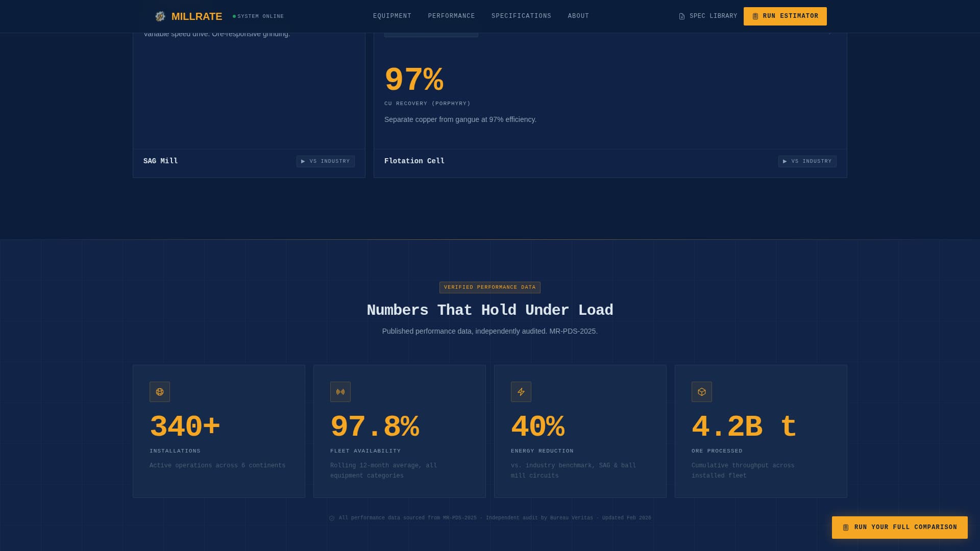The height and width of the screenshot is (551, 980).
Task: Click 'Separate copper from gangue' description text
Action: coord(460,119)
